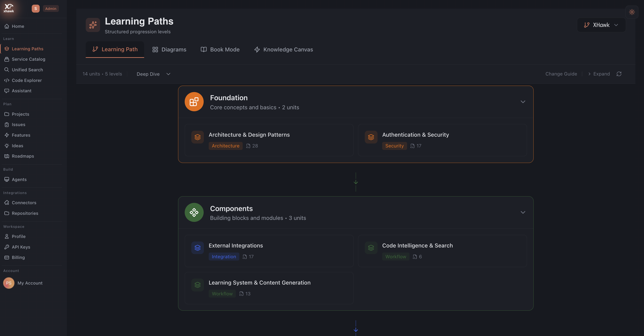Collapse the Components section chevron

tap(523, 212)
